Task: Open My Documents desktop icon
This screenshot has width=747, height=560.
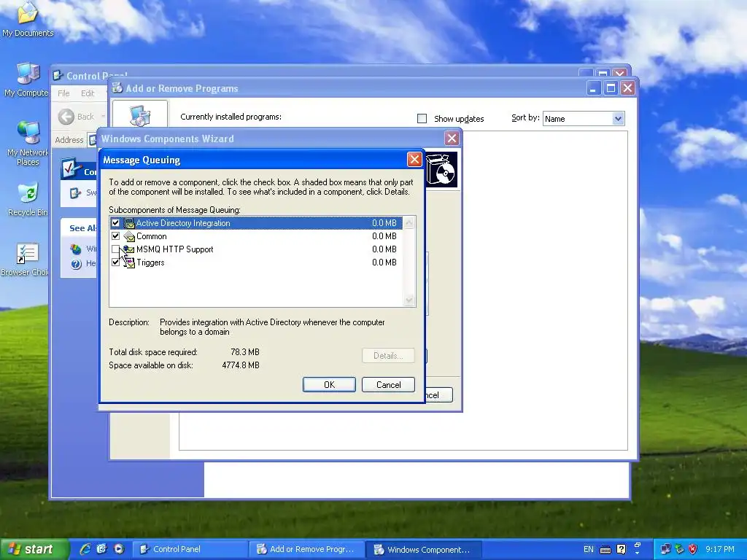Action: (28, 19)
